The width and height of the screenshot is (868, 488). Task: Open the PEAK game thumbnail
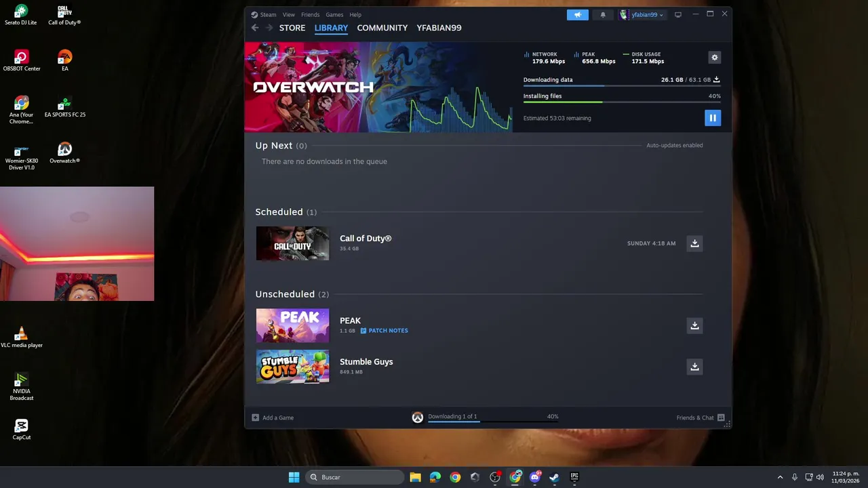click(x=292, y=325)
